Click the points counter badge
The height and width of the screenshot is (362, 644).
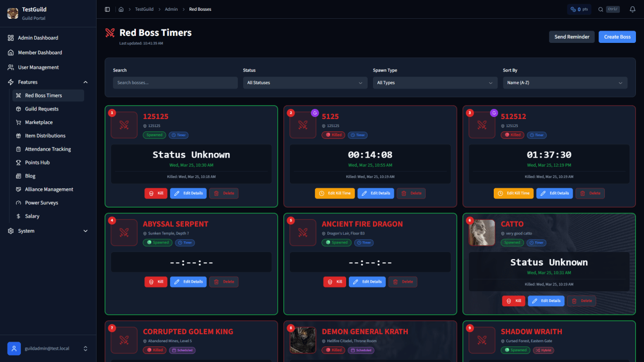(x=579, y=9)
